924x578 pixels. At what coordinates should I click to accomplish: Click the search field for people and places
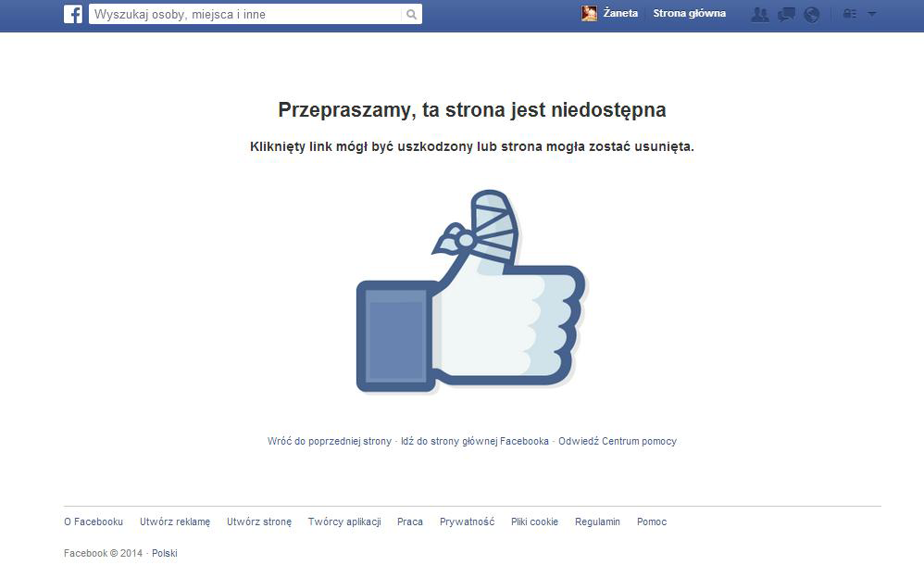coord(247,14)
